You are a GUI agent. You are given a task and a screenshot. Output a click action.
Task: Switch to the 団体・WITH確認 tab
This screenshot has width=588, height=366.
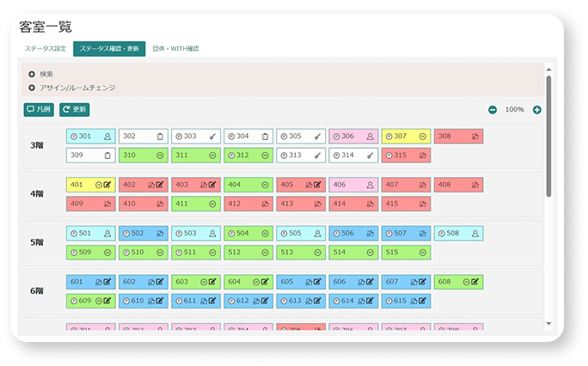click(175, 49)
